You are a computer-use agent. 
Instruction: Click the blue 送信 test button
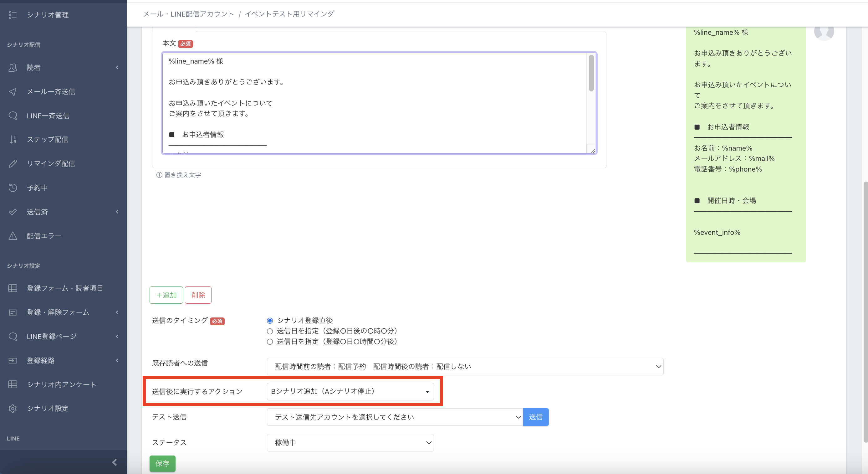click(535, 417)
